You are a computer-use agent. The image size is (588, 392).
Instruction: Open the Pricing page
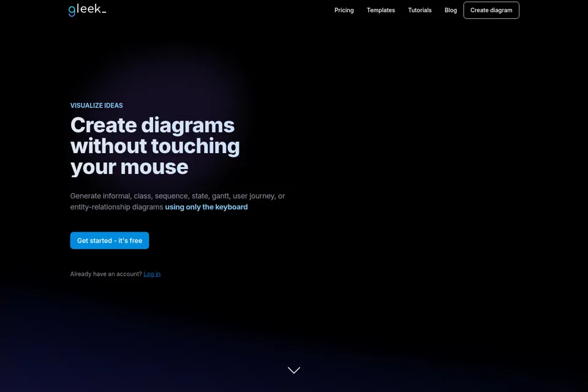(344, 10)
